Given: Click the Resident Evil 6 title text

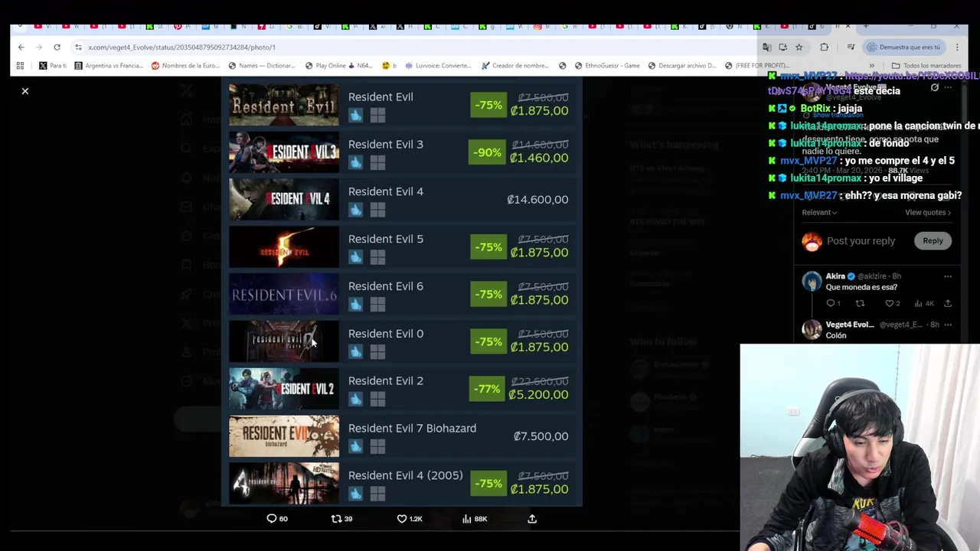Looking at the screenshot, I should 386,286.
